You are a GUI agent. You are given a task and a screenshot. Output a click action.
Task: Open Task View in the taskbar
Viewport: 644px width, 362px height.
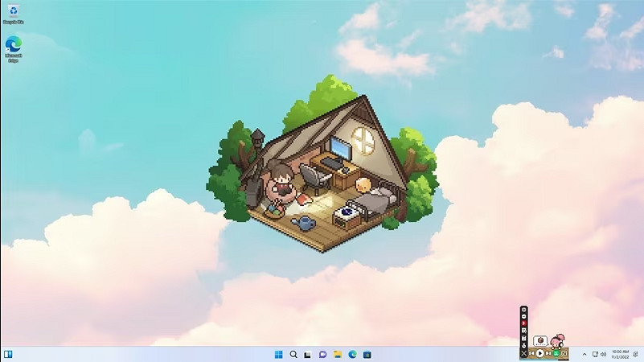click(x=308, y=354)
